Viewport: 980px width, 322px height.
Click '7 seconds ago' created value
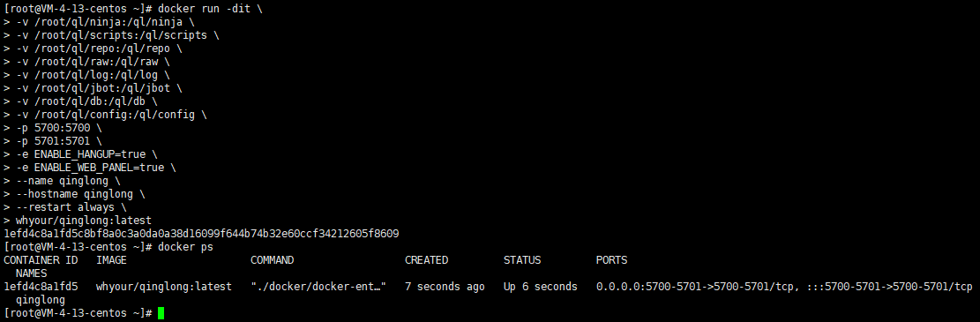click(445, 287)
